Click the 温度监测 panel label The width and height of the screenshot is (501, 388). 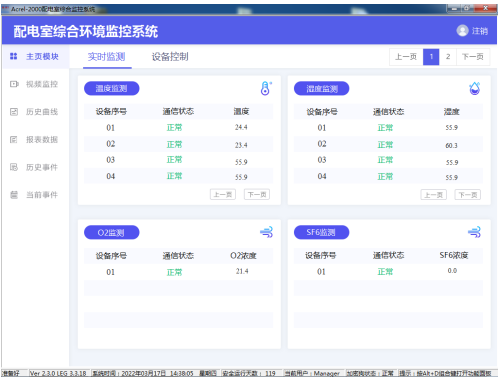(111, 88)
